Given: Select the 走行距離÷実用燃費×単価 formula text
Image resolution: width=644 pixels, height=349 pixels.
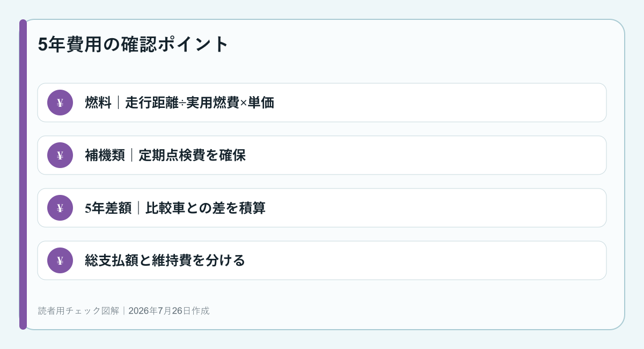Looking at the screenshot, I should pyautogui.click(x=200, y=103).
